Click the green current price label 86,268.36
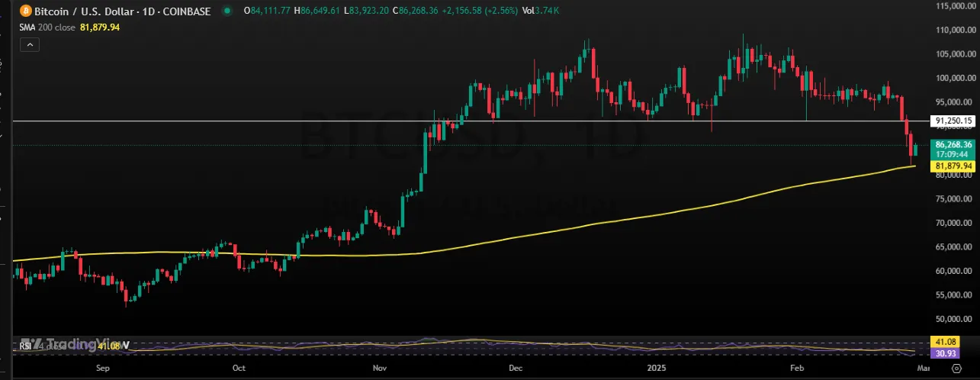The height and width of the screenshot is (380, 980). pyautogui.click(x=952, y=144)
